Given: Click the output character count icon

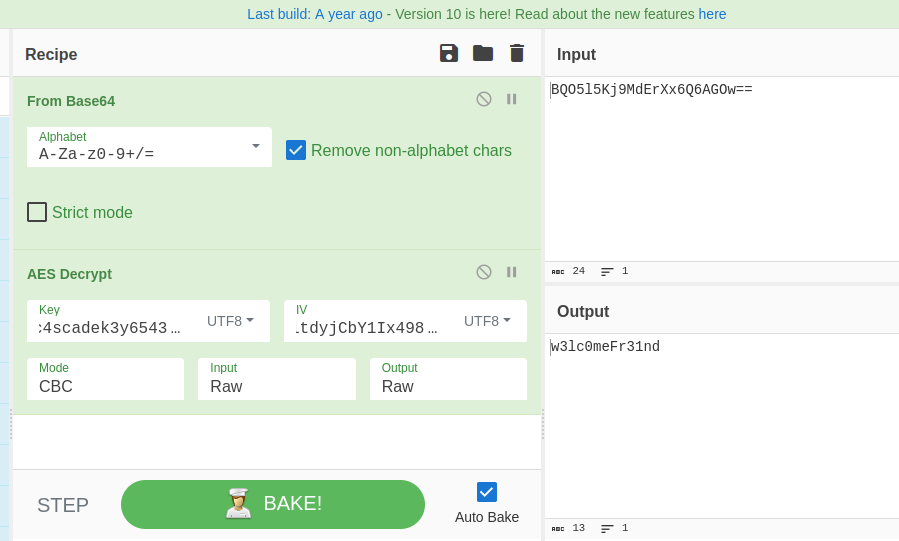Looking at the screenshot, I should [558, 528].
